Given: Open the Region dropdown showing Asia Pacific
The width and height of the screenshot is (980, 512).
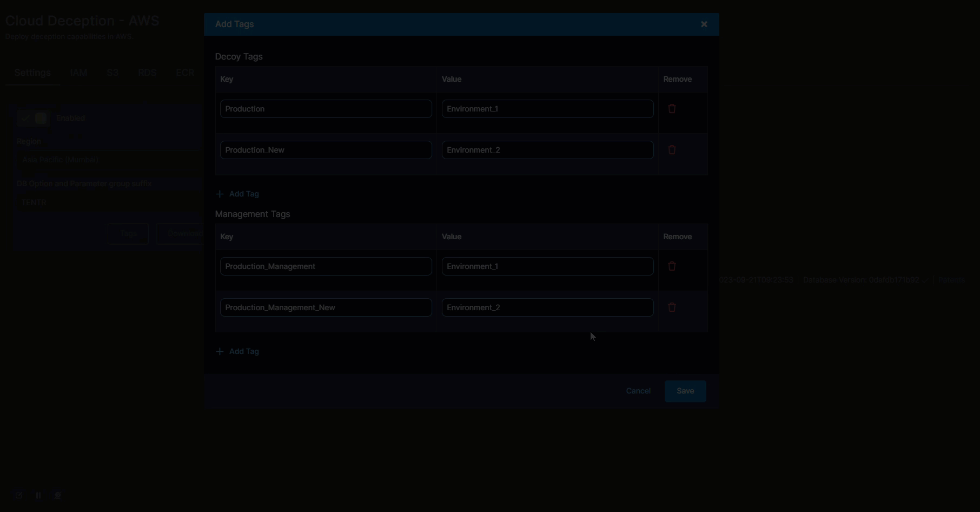Looking at the screenshot, I should coord(108,160).
